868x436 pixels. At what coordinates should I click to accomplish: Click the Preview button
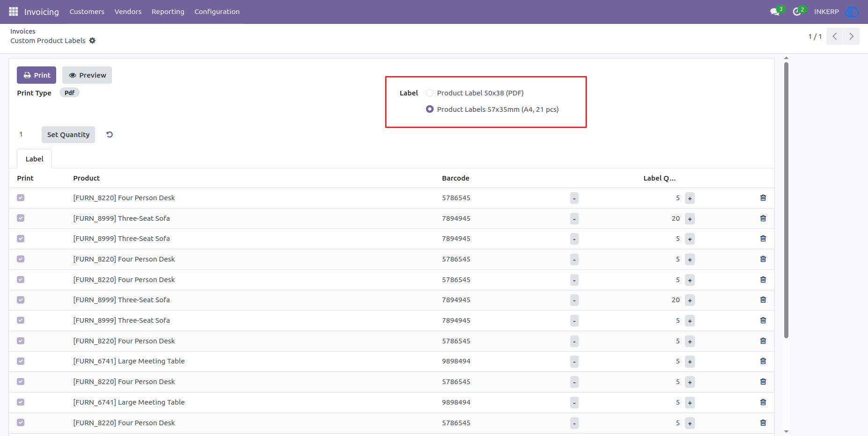[87, 75]
